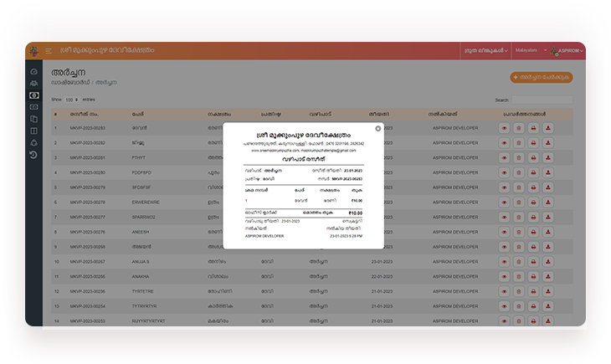Click the orange add Archana button
This screenshot has width=611, height=364.
click(542, 77)
